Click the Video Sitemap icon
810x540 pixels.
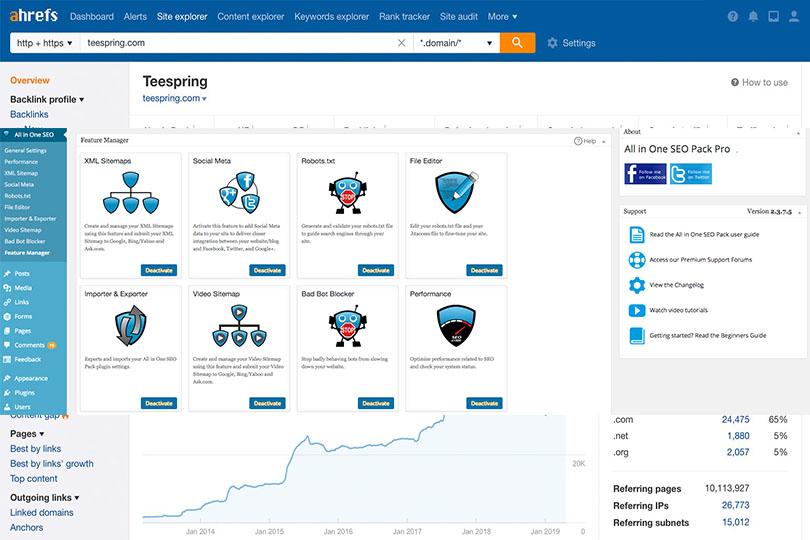coord(239,326)
